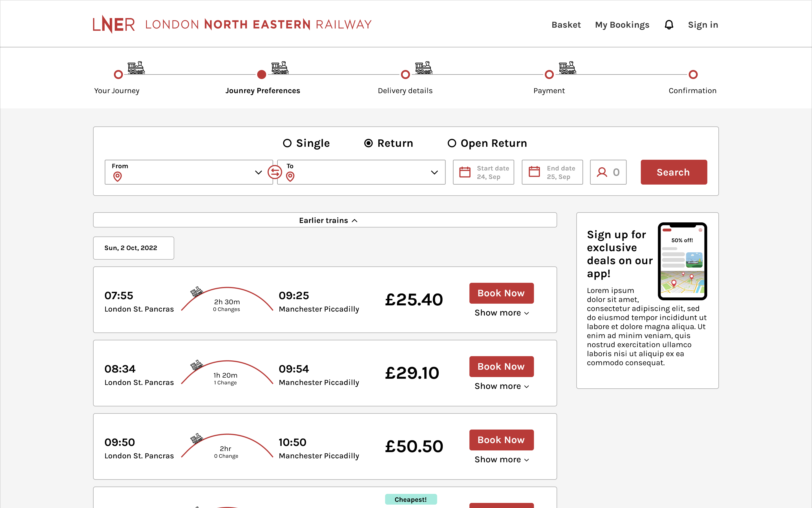Show more for the £50.50 train
The width and height of the screenshot is (812, 508).
(502, 459)
